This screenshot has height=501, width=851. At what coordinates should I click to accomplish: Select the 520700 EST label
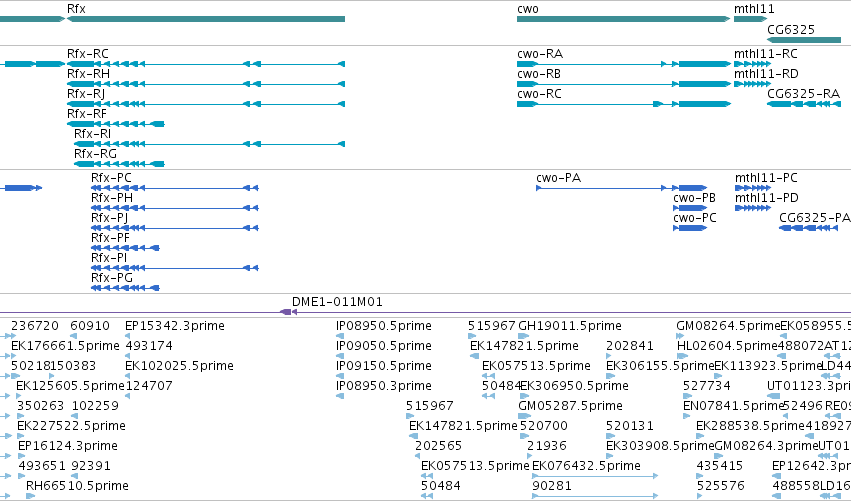pyautogui.click(x=543, y=426)
